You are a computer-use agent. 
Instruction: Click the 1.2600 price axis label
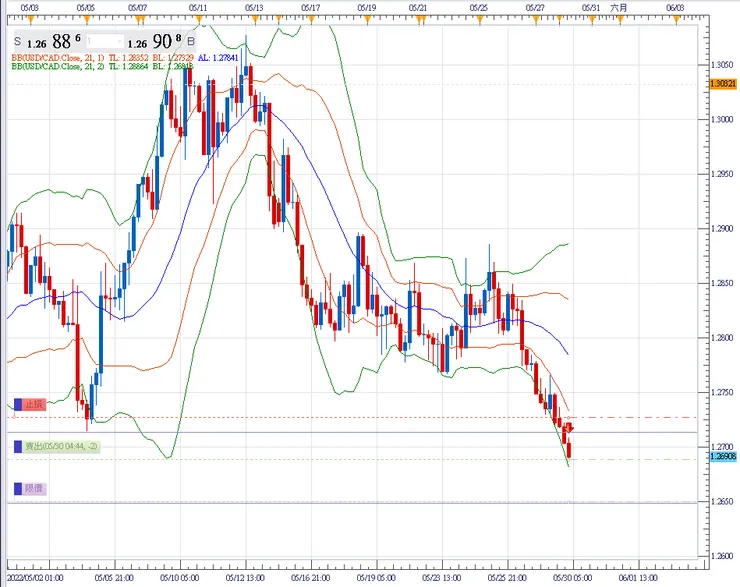722,556
